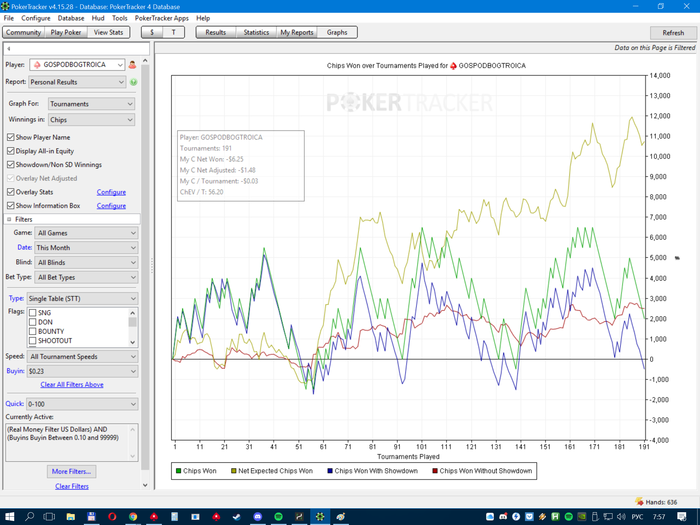Uncheck Show Player Name
700x525 pixels.
pyautogui.click(x=11, y=137)
